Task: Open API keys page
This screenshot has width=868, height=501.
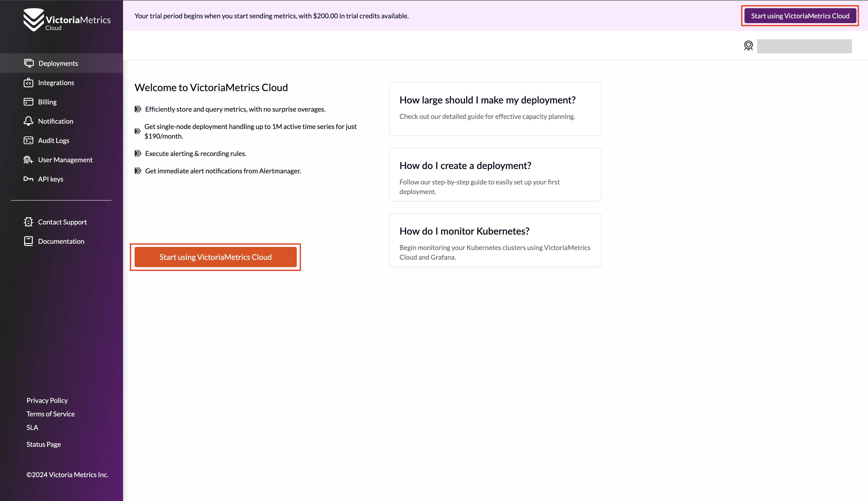Action: click(61, 179)
